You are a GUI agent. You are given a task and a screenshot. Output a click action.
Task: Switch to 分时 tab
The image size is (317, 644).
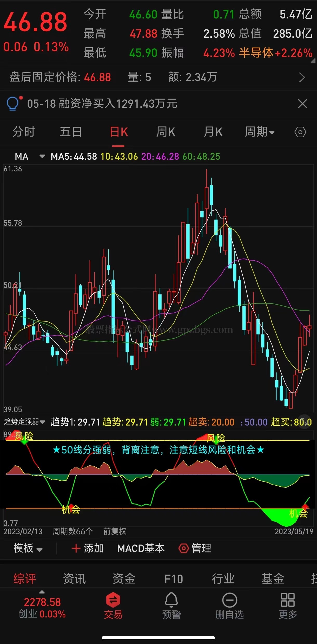(x=24, y=132)
